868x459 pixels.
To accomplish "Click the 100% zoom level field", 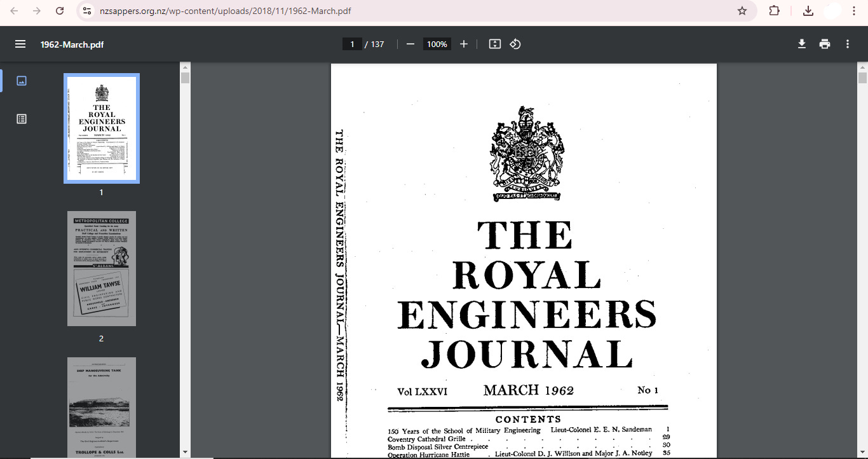I will pos(437,44).
